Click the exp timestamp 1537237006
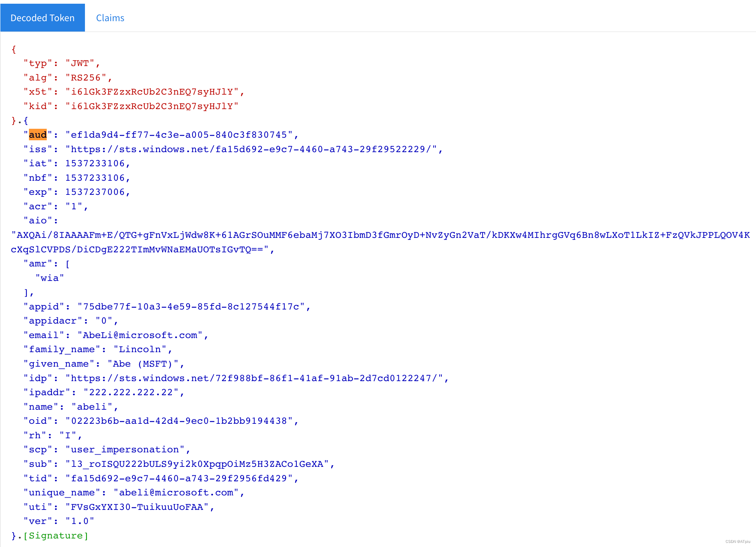 point(95,192)
